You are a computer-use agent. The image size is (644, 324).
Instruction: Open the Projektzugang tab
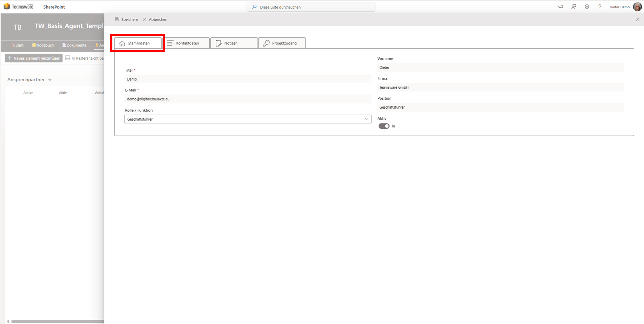click(x=282, y=43)
